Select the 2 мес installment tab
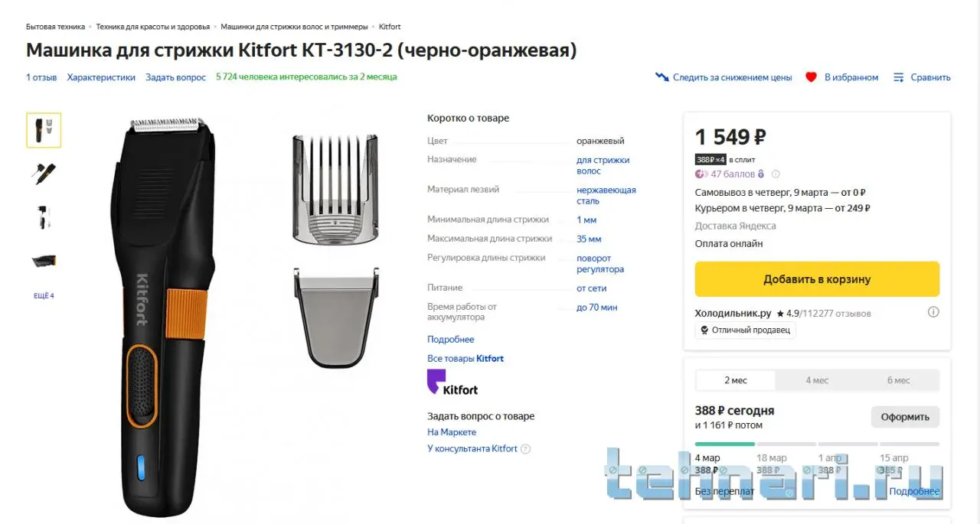 click(x=736, y=380)
